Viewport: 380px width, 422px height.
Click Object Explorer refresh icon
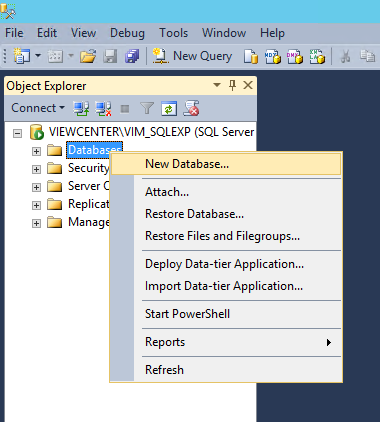point(169,108)
